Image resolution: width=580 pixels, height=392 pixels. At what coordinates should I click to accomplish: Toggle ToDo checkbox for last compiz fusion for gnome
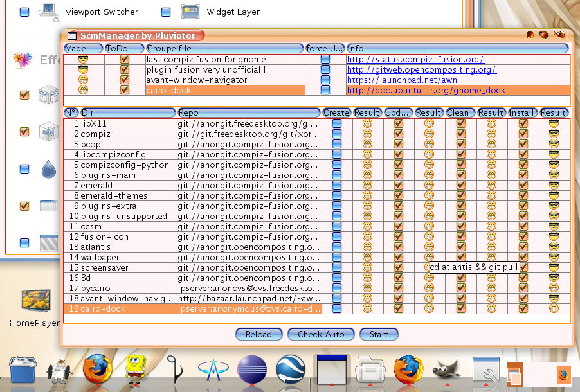125,59
